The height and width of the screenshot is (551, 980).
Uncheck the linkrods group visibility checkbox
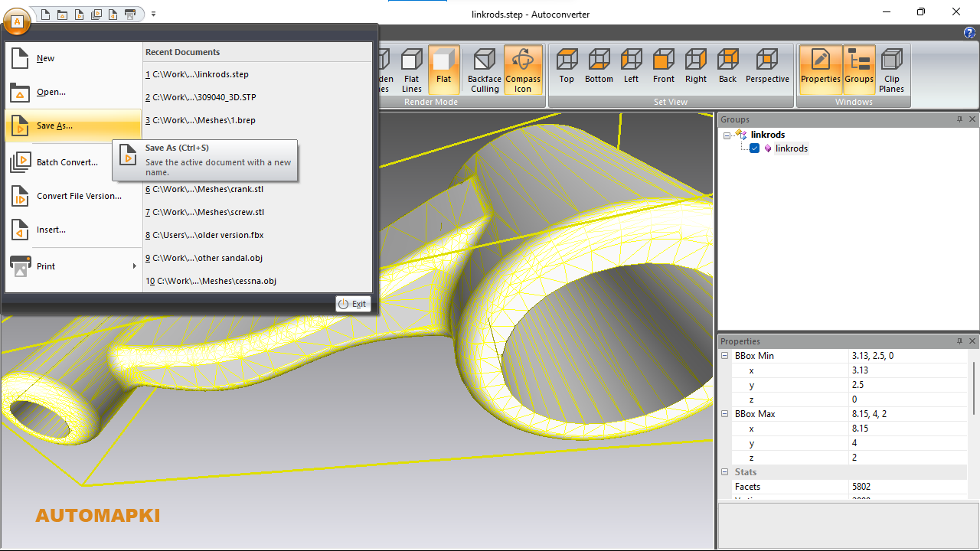click(754, 148)
